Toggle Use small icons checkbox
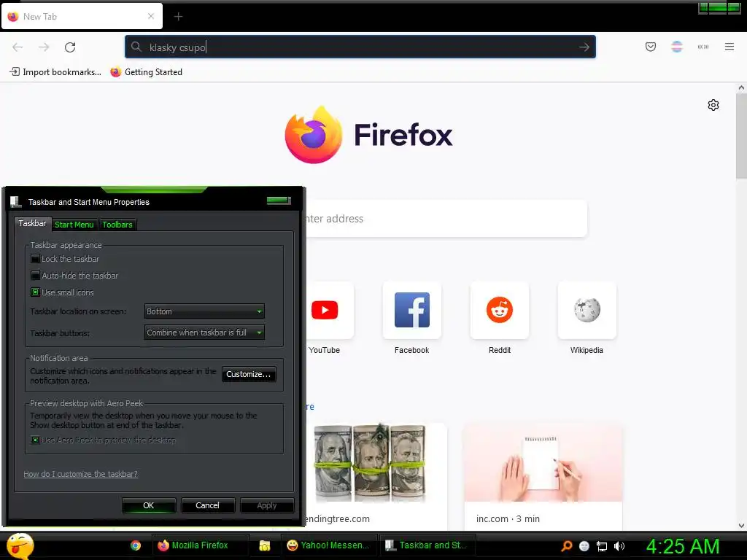Screen dimensions: 747x560 [35, 292]
